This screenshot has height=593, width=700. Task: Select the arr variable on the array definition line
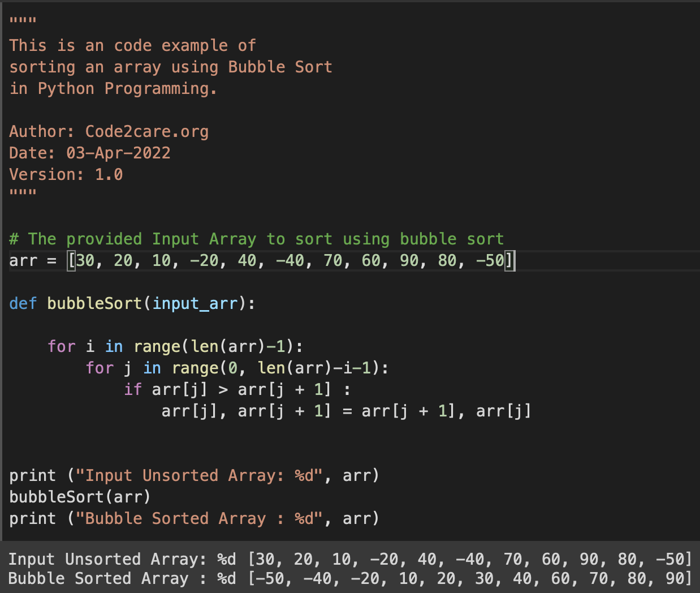pyautogui.click(x=18, y=260)
